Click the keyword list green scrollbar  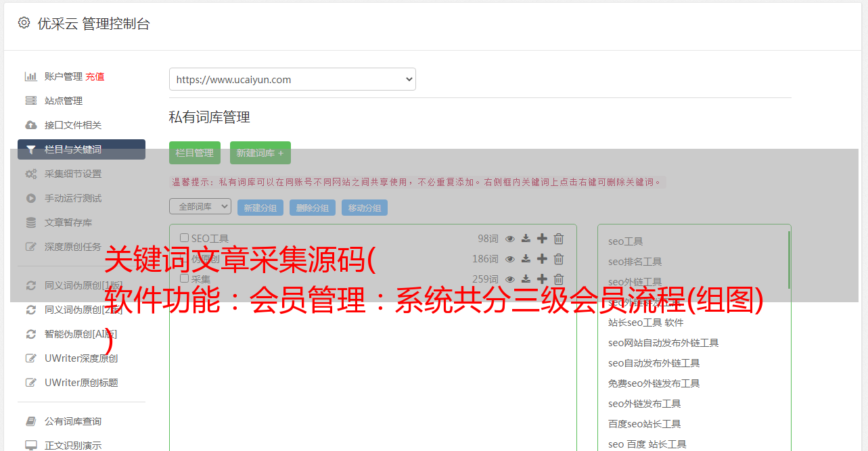click(789, 260)
